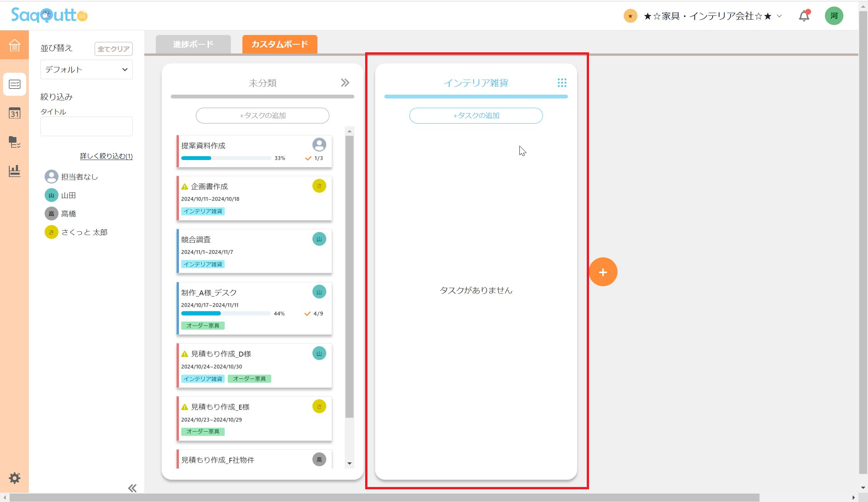
Task: Select the カスタムボード tab
Action: click(280, 44)
